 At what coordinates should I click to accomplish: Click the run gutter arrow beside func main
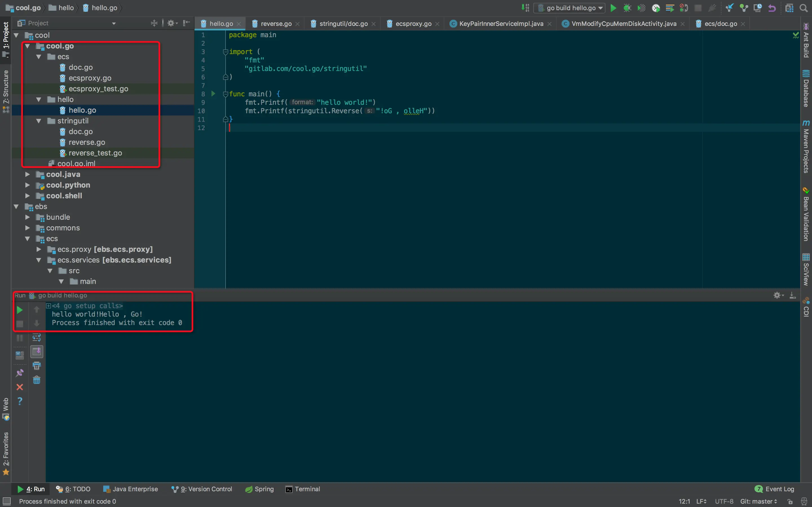(213, 94)
